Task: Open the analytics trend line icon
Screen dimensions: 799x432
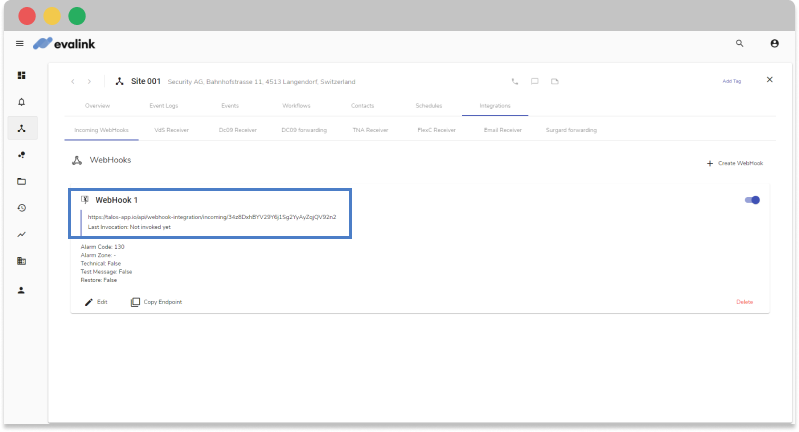Action: point(21,235)
